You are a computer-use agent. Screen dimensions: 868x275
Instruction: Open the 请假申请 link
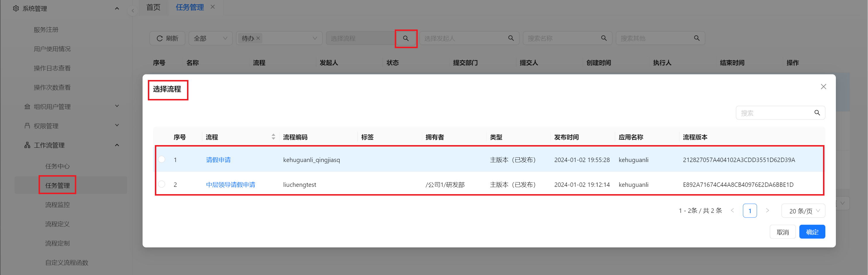(218, 160)
